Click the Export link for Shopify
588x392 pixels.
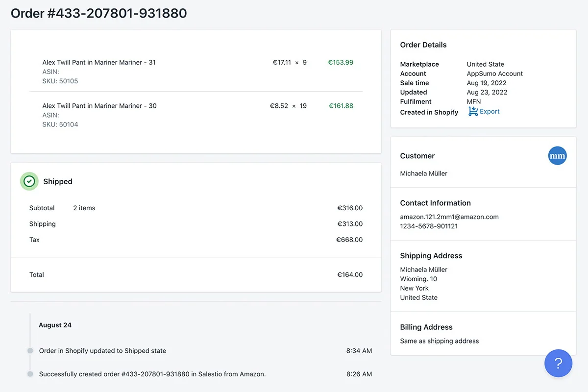(x=490, y=112)
